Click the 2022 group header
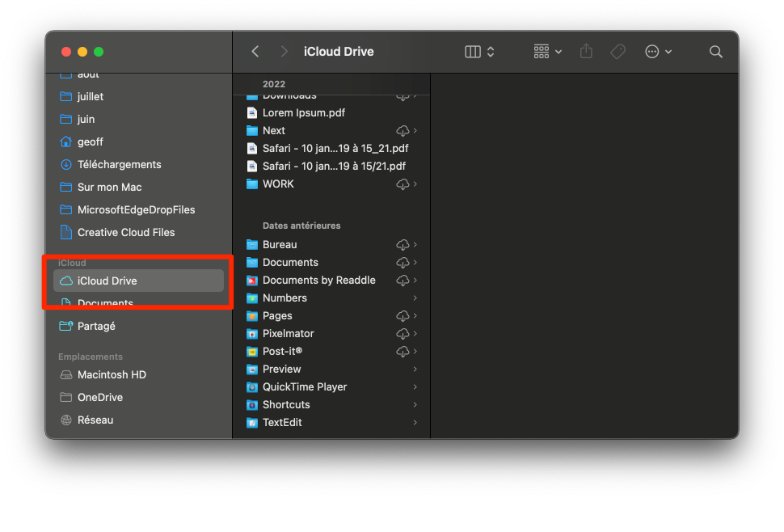 coord(274,84)
